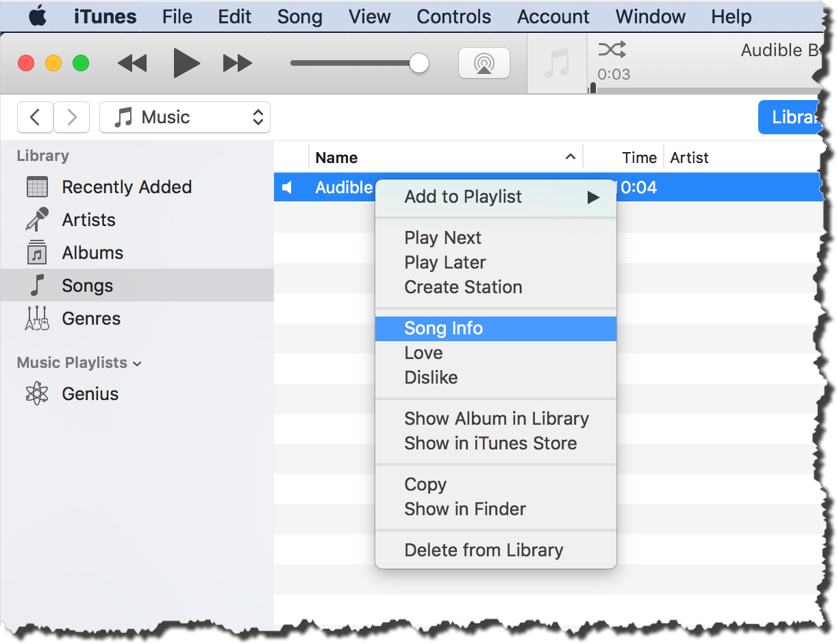This screenshot has height=644, width=837.
Task: Click the rewind playback button
Action: click(132, 64)
